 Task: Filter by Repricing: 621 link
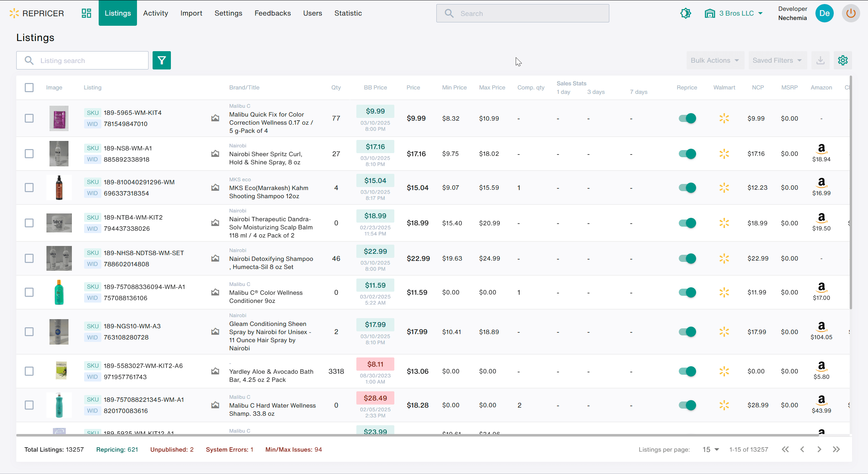117,449
